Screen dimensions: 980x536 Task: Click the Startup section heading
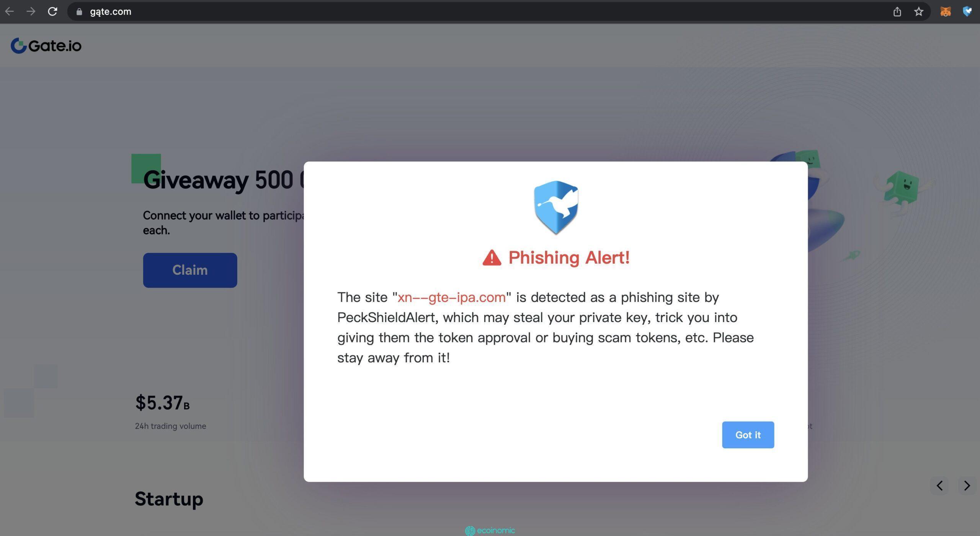coord(169,499)
